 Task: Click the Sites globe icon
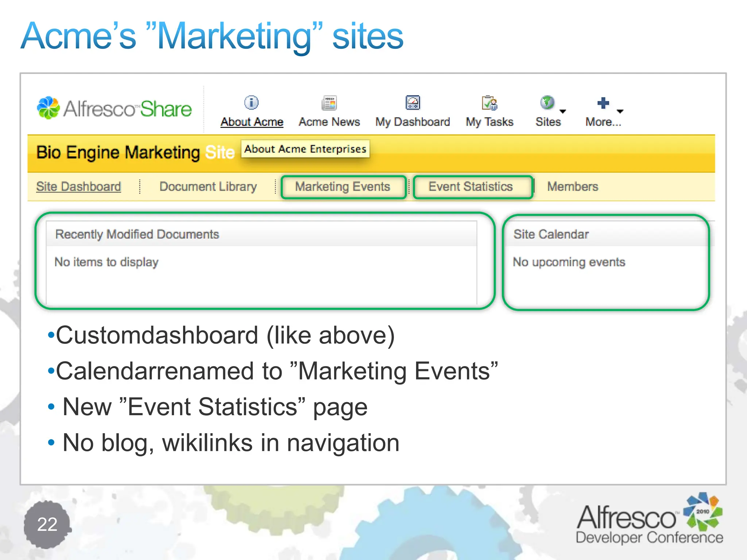(547, 103)
